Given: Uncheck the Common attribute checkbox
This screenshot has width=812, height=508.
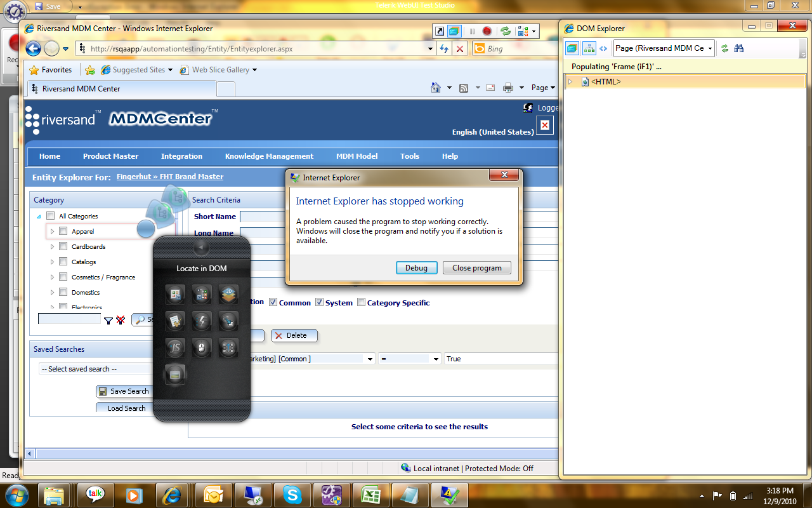Looking at the screenshot, I should [x=273, y=302].
